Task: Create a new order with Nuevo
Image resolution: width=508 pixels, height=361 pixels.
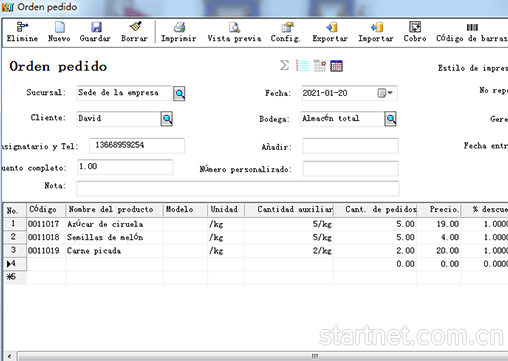Action: tap(59, 32)
